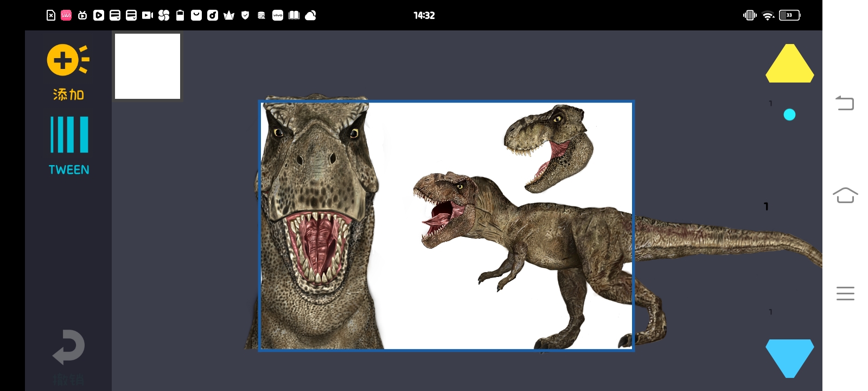
Task: Tap the Wi-Fi status icon
Action: [x=768, y=15]
